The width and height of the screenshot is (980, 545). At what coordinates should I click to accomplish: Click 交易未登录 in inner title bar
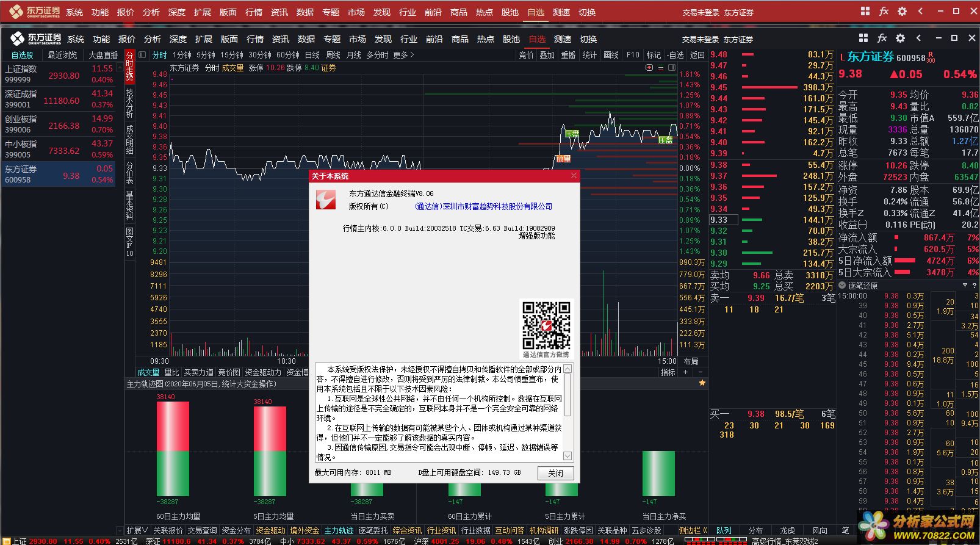click(701, 39)
